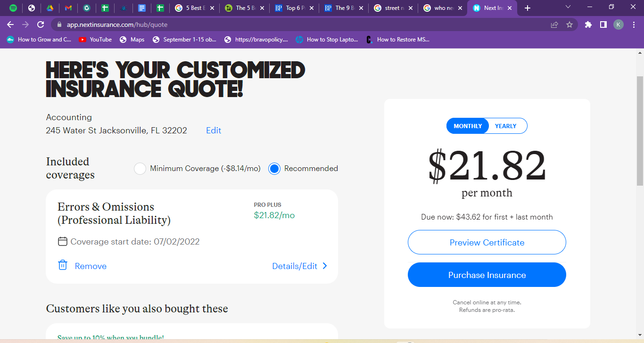
Task: Click the profile avatar K icon
Action: point(619,24)
